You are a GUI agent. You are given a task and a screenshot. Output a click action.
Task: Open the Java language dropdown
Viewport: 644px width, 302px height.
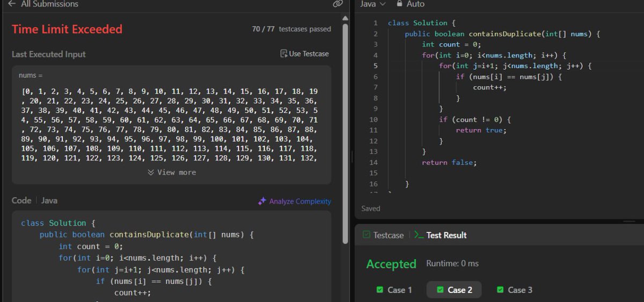tap(373, 4)
